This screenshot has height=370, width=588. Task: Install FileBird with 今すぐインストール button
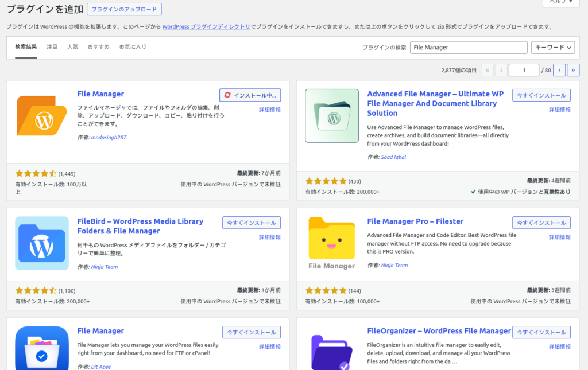click(x=252, y=223)
